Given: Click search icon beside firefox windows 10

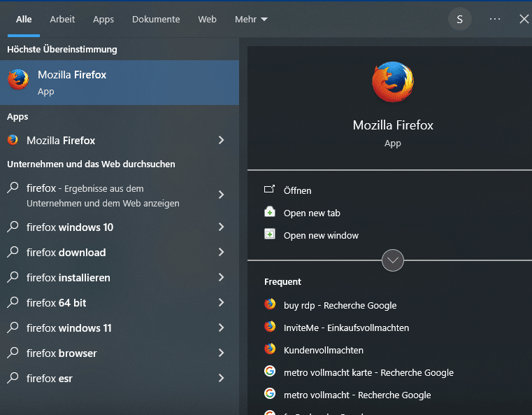Looking at the screenshot, I should click(13, 227).
